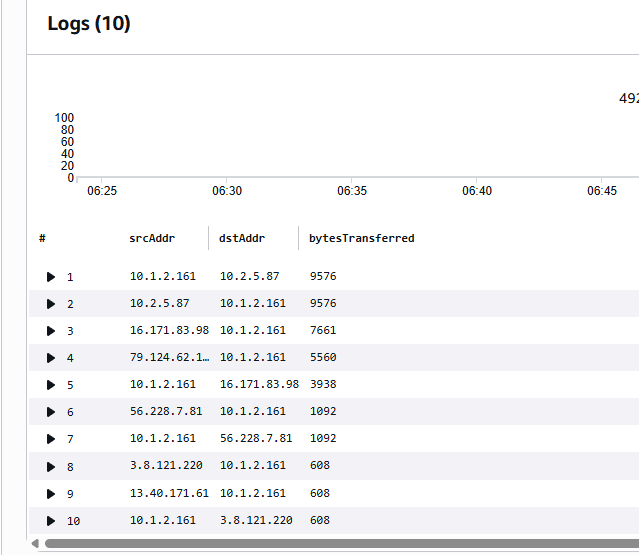Click the dstAddr column header
This screenshot has height=555, width=639.
click(241, 238)
